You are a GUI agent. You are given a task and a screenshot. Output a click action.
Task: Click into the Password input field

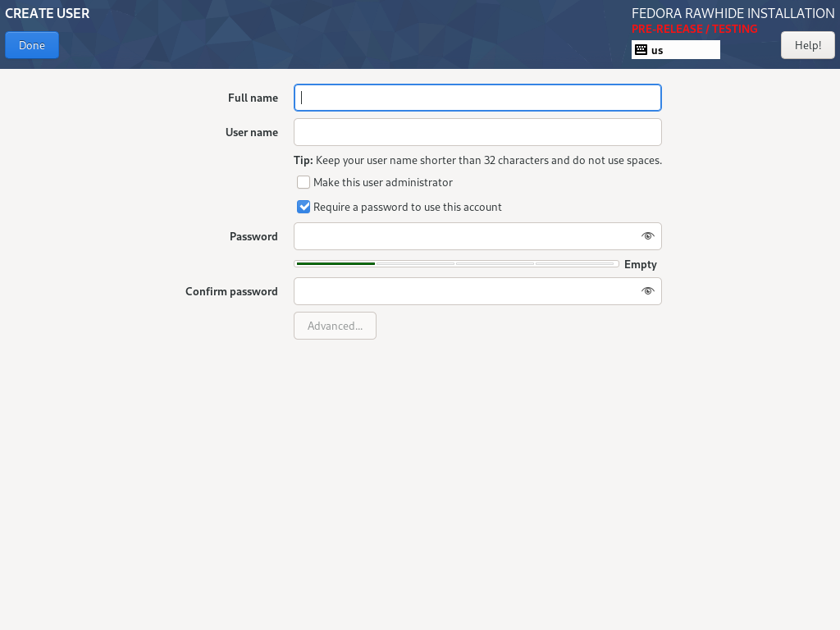point(477,236)
